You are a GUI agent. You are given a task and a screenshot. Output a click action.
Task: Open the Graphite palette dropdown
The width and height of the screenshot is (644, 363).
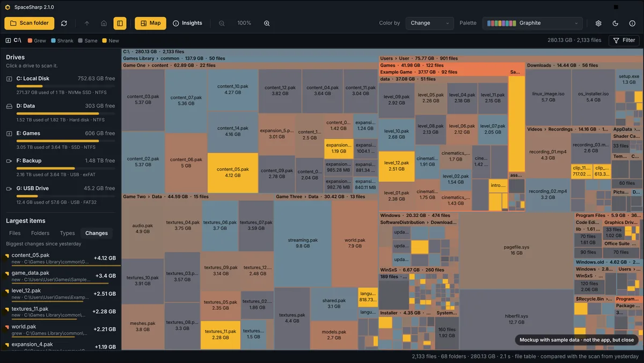click(532, 23)
